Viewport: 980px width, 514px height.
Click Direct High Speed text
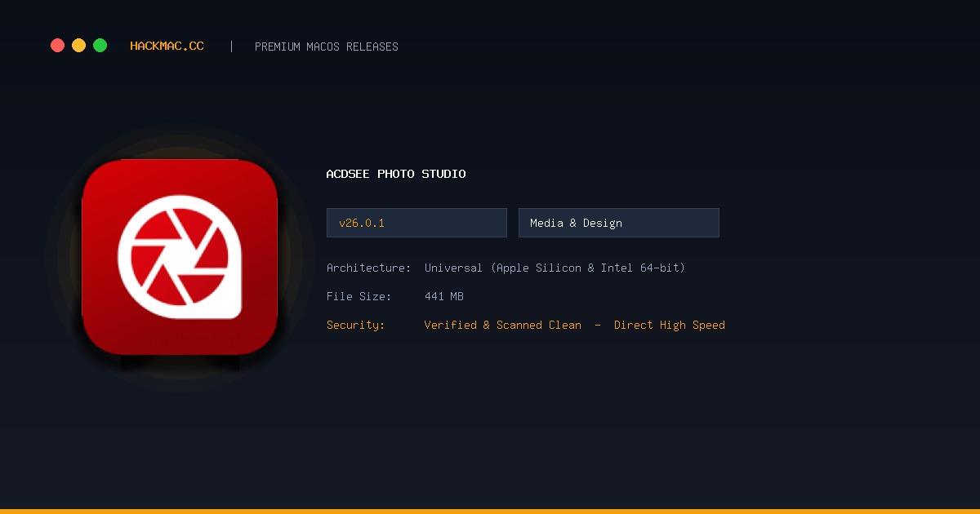coord(670,325)
